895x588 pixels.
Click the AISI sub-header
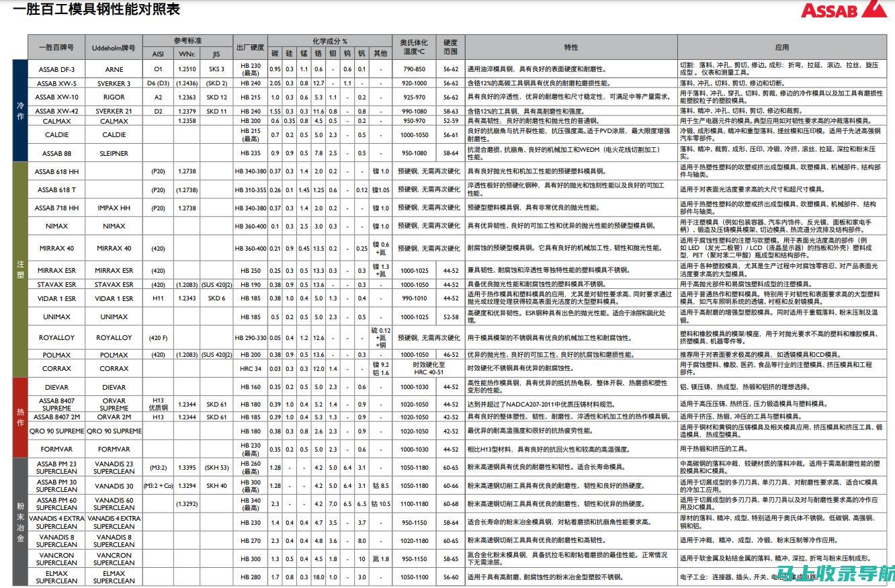pyautogui.click(x=158, y=54)
